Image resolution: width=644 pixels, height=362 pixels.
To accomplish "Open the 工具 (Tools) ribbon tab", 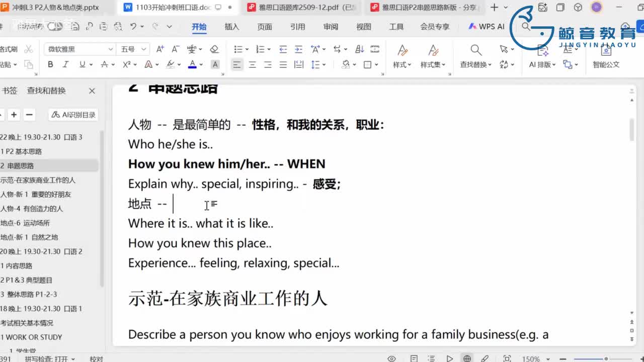I will pyautogui.click(x=396, y=27).
